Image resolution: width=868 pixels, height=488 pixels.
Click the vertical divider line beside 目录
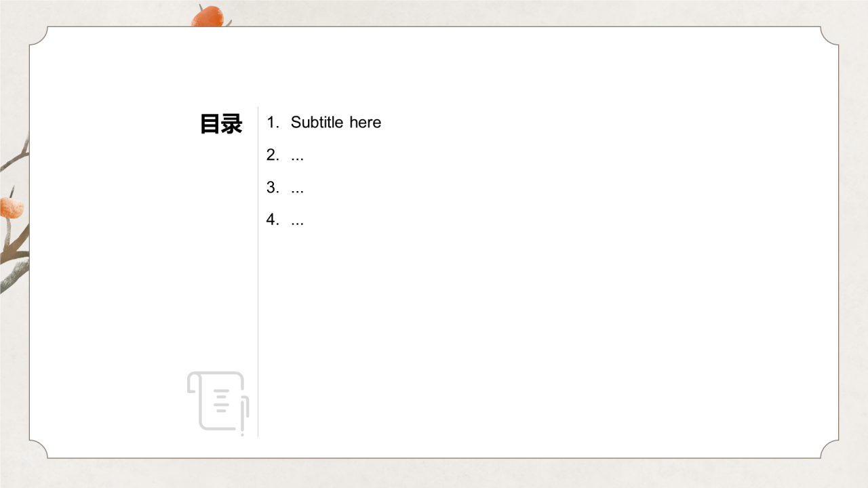(258, 271)
